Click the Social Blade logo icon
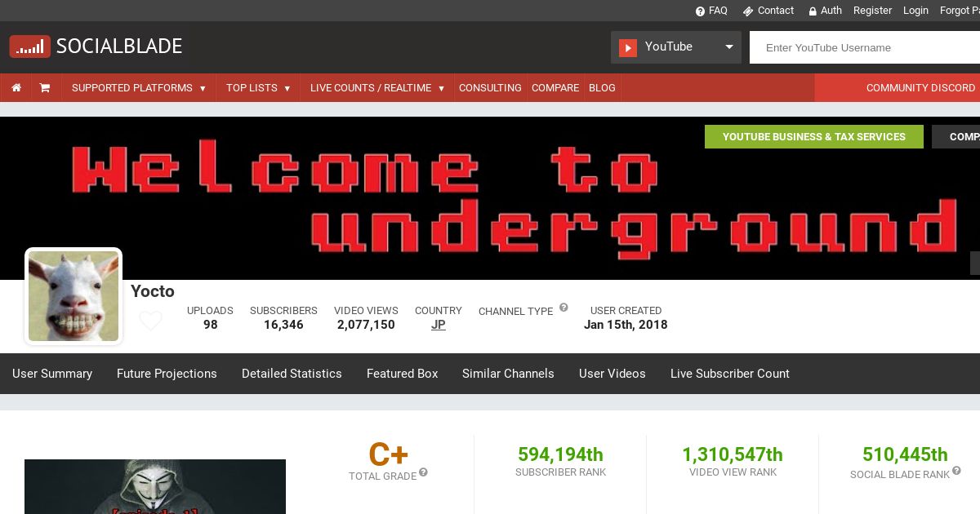980x514 pixels. (x=30, y=47)
